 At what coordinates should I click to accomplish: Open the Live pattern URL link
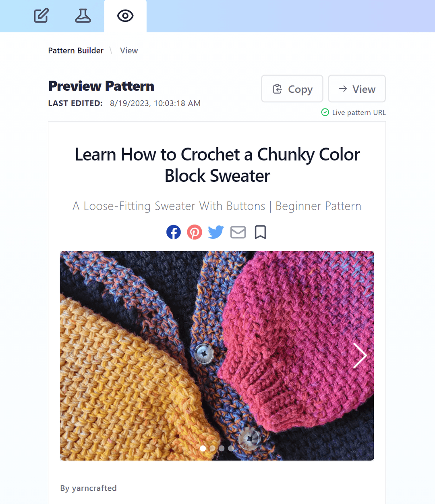[358, 112]
